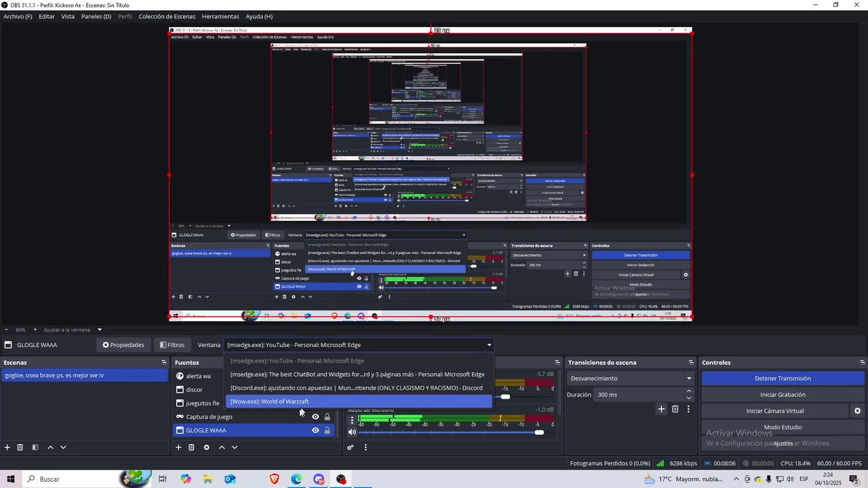Move scene up in Escenas toolbar
868x488 pixels.
[50, 447]
